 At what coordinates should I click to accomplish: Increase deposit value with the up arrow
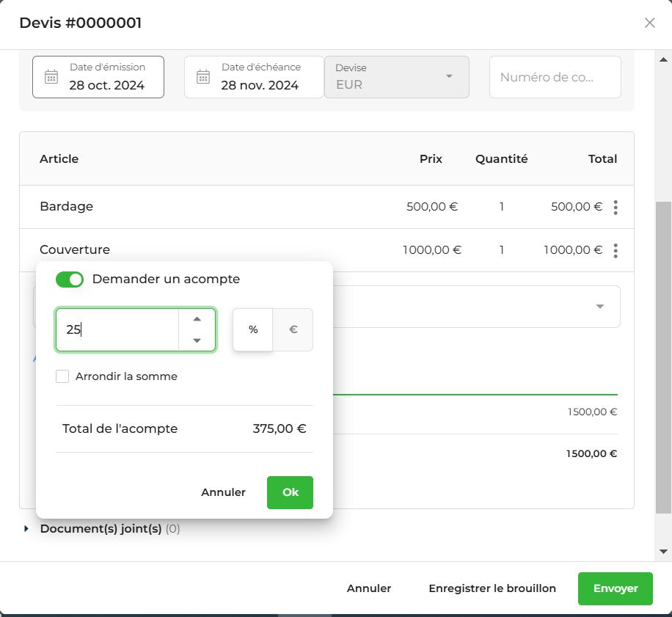pos(197,319)
